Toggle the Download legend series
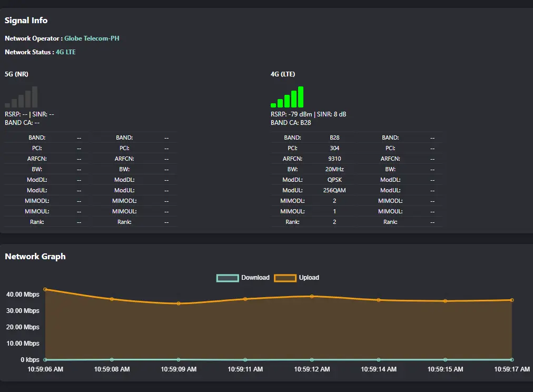533x392 pixels. [x=243, y=278]
